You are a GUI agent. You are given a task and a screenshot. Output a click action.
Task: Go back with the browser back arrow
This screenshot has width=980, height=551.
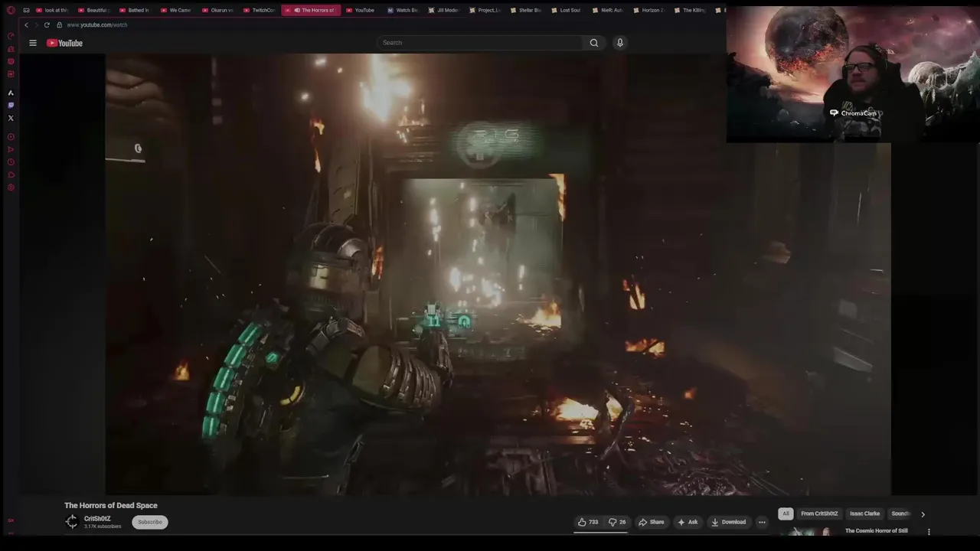[26, 24]
